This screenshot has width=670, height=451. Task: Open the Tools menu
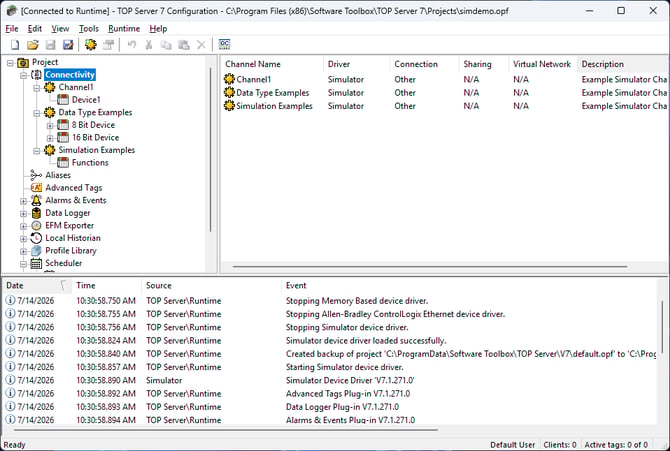pos(88,29)
